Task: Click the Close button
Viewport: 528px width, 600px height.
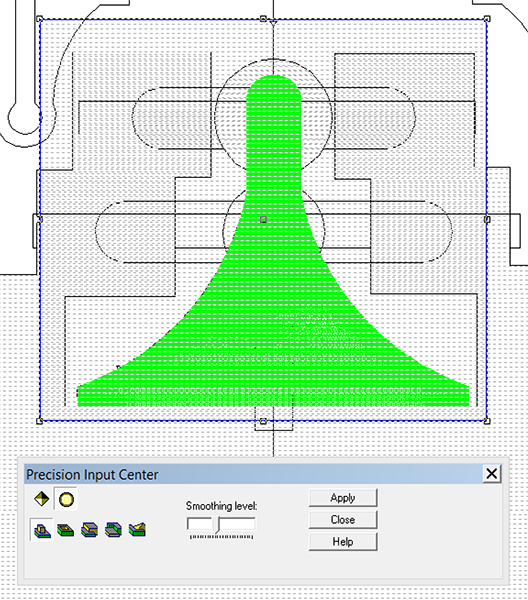Action: pos(343,520)
